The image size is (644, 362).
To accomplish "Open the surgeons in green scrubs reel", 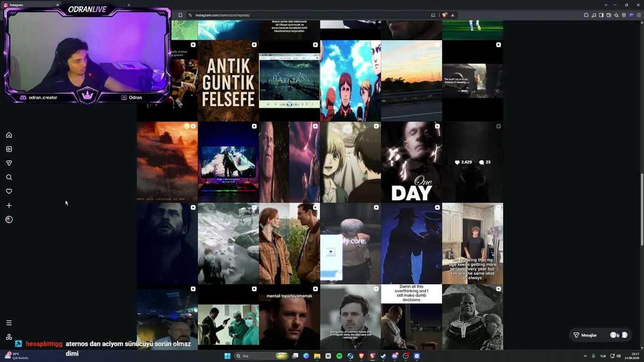I will [x=228, y=318].
